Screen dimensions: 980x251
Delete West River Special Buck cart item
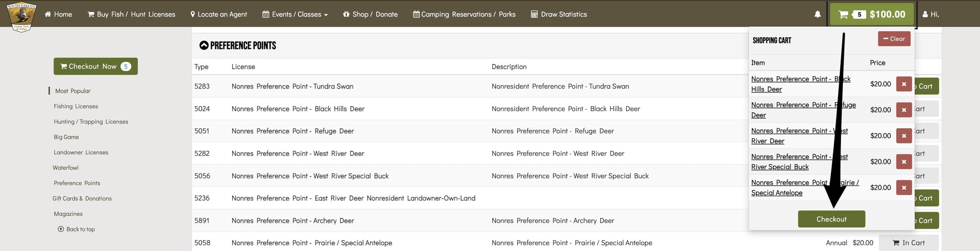(904, 162)
